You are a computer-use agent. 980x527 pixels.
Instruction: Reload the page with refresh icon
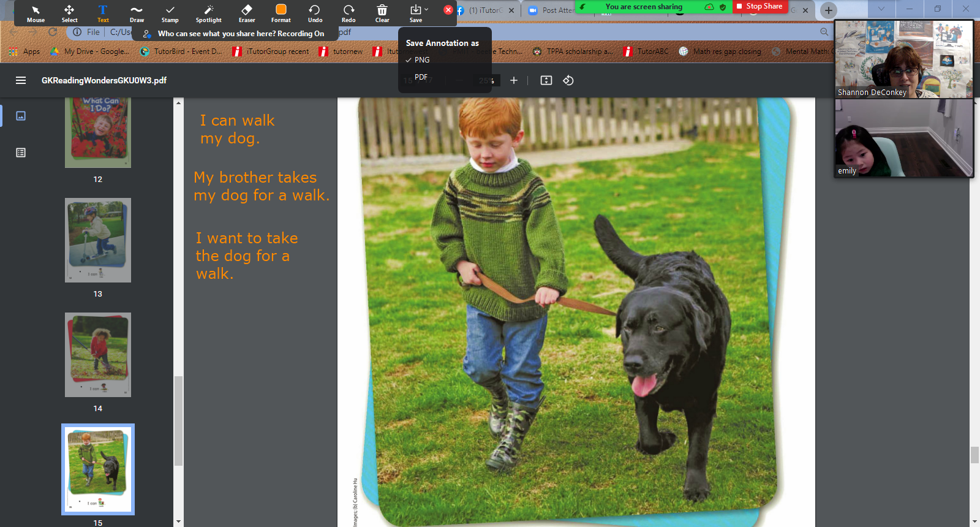53,32
